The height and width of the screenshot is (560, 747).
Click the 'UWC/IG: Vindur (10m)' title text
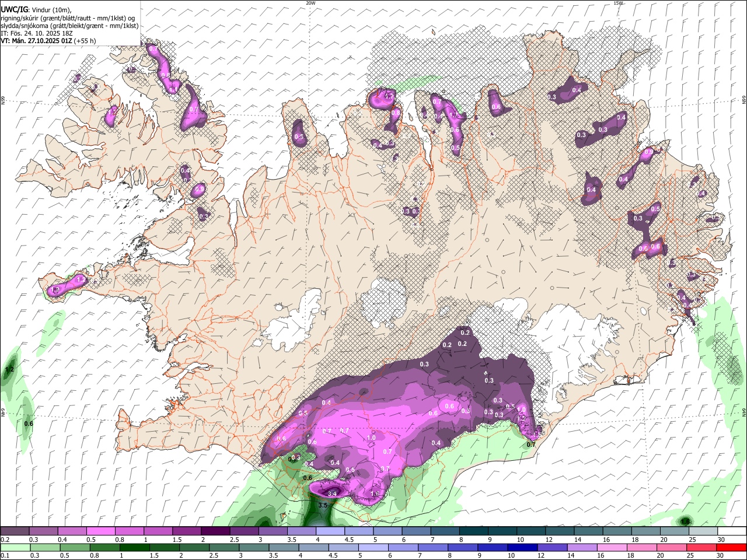36,9
